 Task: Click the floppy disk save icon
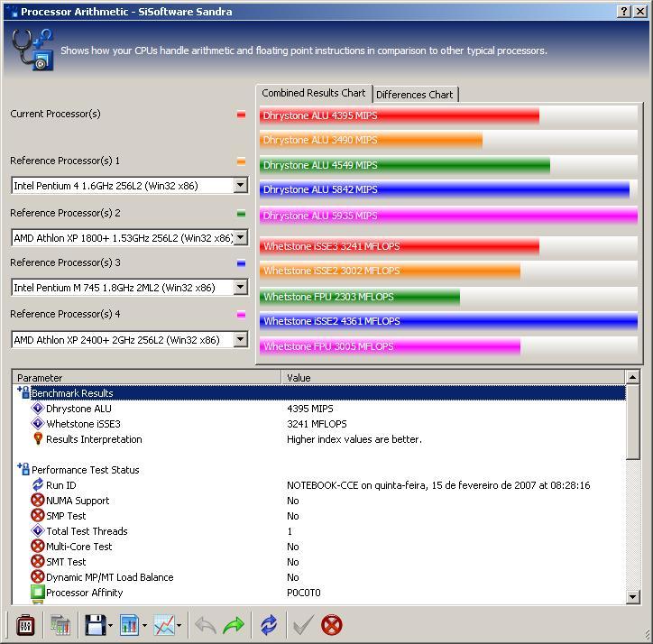click(96, 625)
